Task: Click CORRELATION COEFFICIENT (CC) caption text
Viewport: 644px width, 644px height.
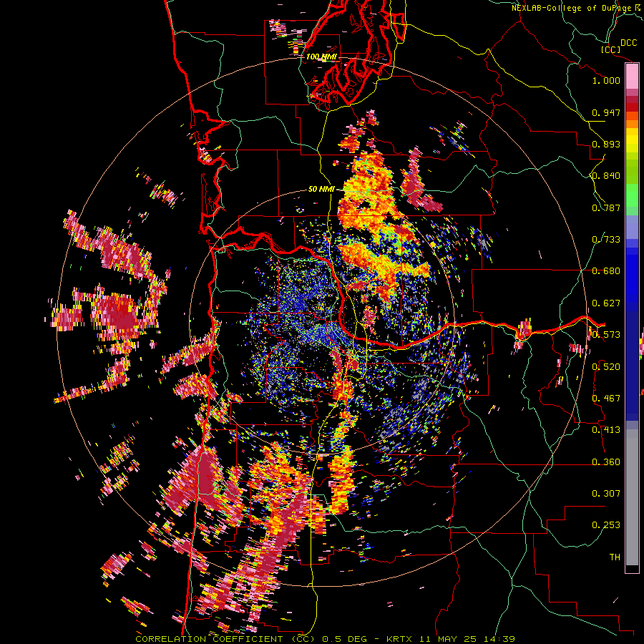Action: pyautogui.click(x=225, y=639)
